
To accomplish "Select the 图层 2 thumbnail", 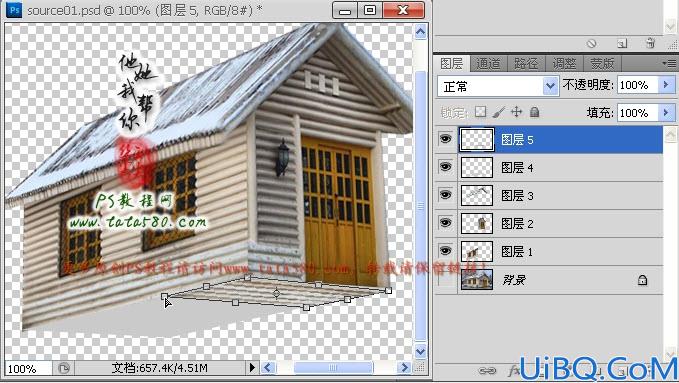I will click(476, 223).
